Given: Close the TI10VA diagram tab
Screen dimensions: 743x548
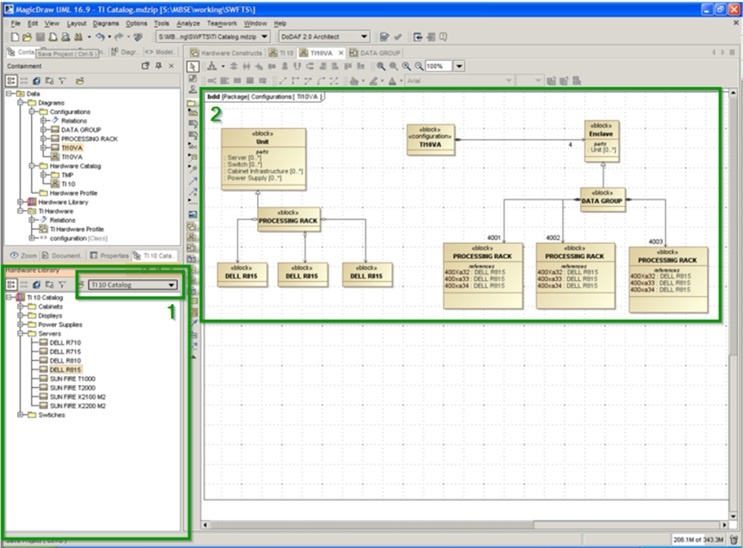Looking at the screenshot, I should pyautogui.click(x=341, y=53).
